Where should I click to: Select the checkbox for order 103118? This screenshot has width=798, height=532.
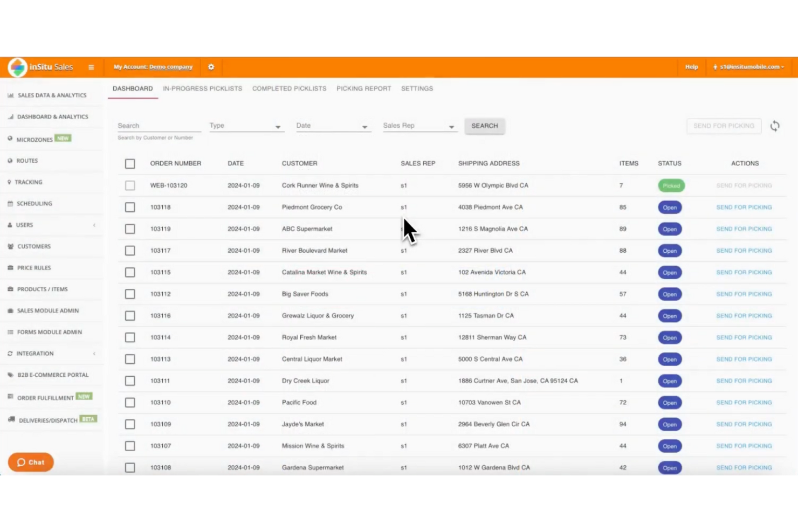coord(129,207)
